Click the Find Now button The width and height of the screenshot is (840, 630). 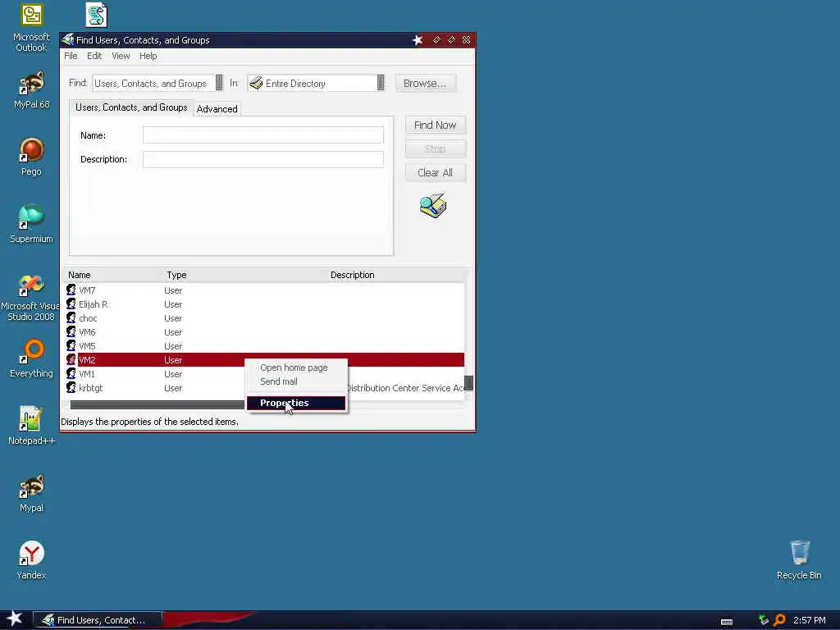click(435, 125)
